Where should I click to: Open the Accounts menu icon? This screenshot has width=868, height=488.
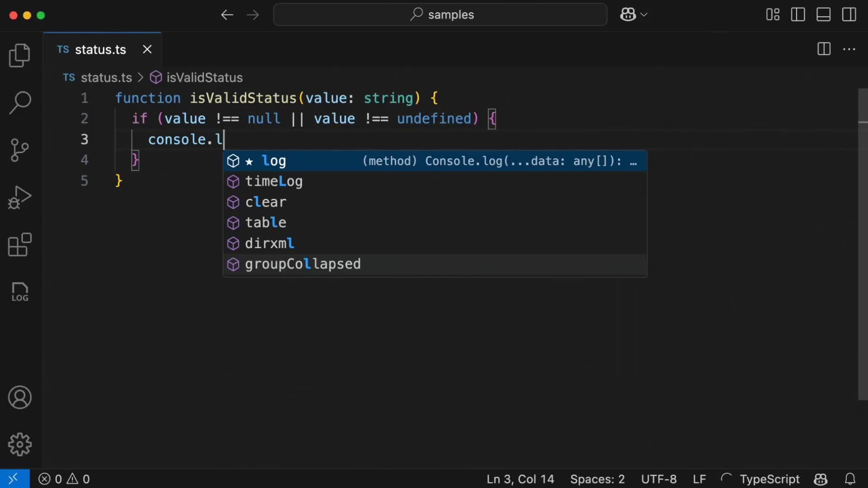[19, 398]
